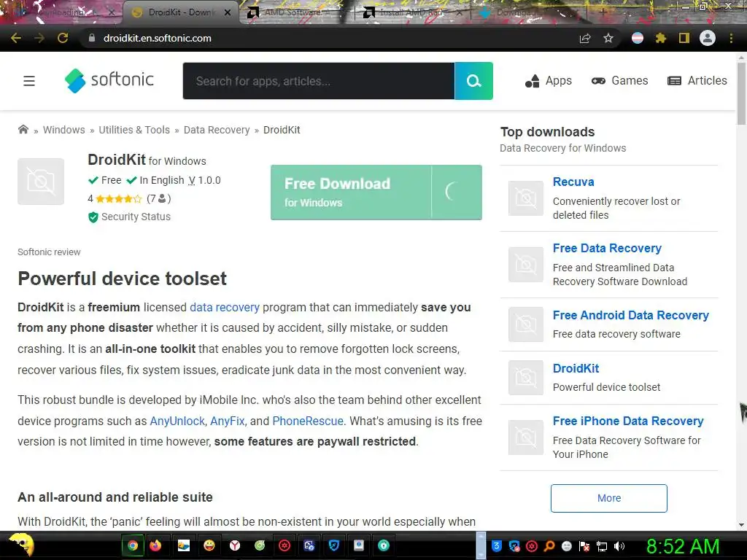Click the blue shield taskbar icon
This screenshot has height=560, width=747.
[334, 545]
